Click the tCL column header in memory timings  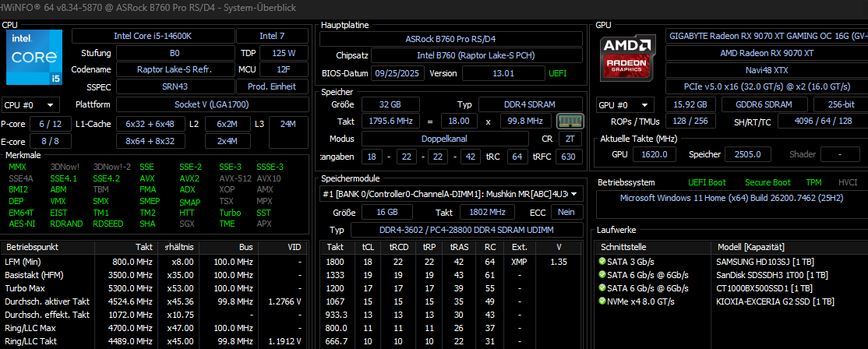pyautogui.click(x=368, y=247)
